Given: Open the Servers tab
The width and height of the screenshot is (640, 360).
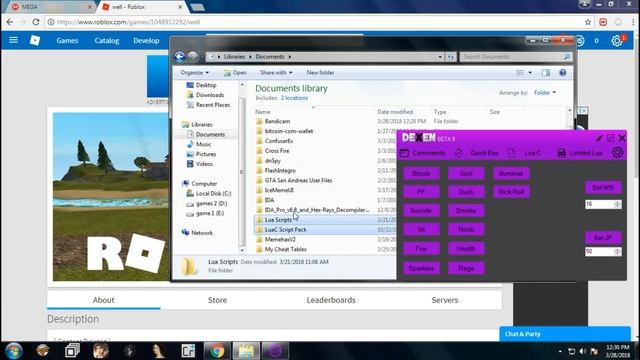Looking at the screenshot, I should [445, 300].
